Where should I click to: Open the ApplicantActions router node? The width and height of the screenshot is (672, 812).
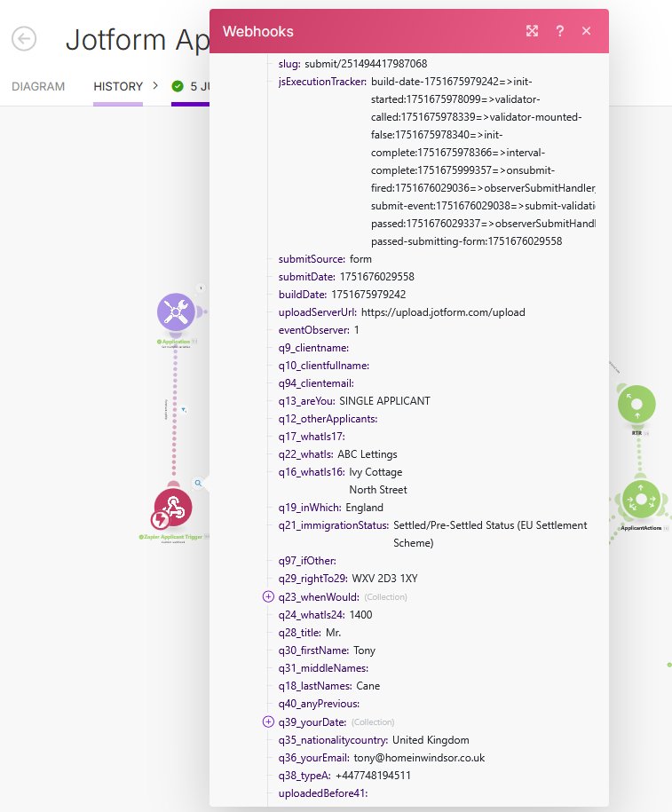click(641, 500)
